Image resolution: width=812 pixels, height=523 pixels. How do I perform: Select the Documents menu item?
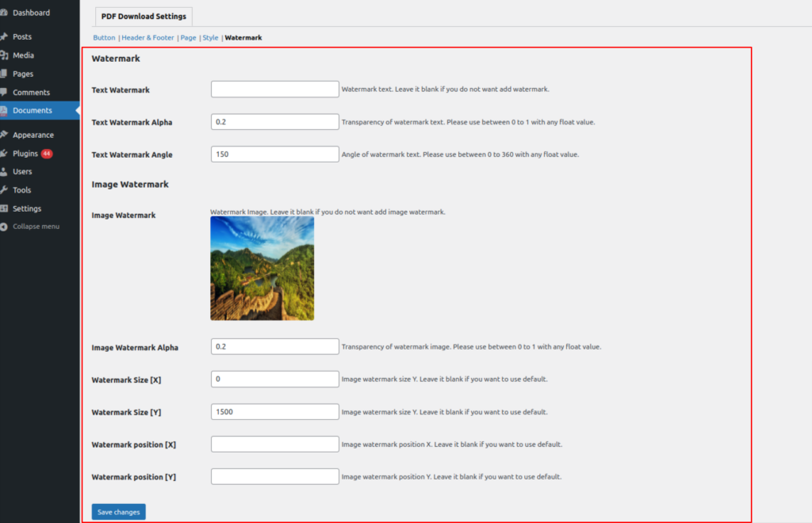tap(32, 110)
